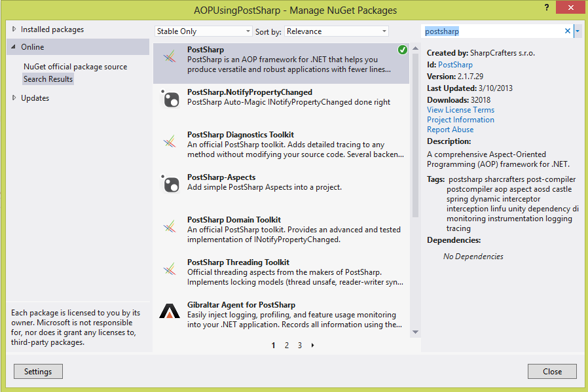Go to results page 2

[x=287, y=345]
